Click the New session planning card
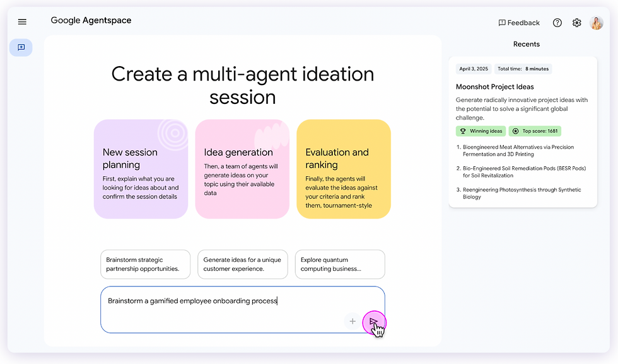Image resolution: width=618 pixels, height=364 pixels. tap(141, 169)
